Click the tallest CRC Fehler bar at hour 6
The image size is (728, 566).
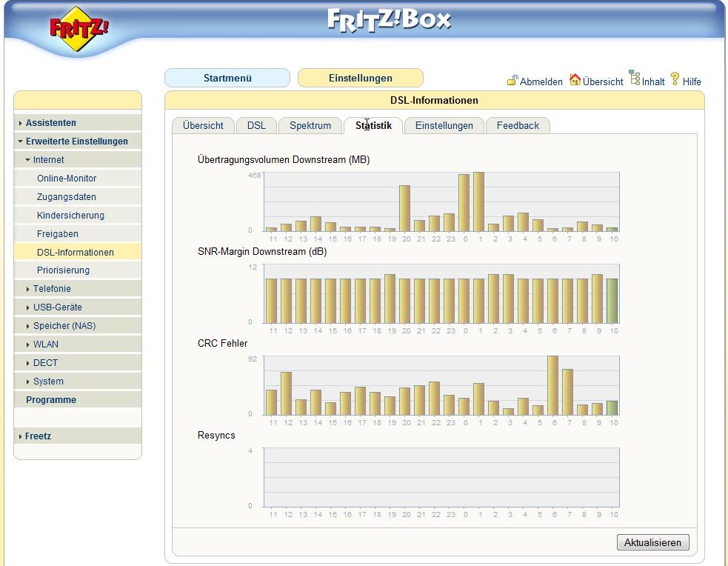point(552,385)
